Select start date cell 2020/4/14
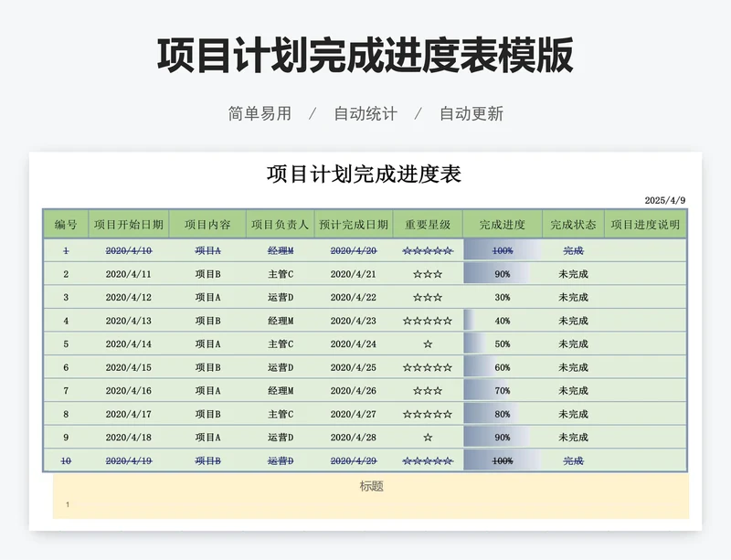Viewport: 731px width, 560px height. click(129, 344)
